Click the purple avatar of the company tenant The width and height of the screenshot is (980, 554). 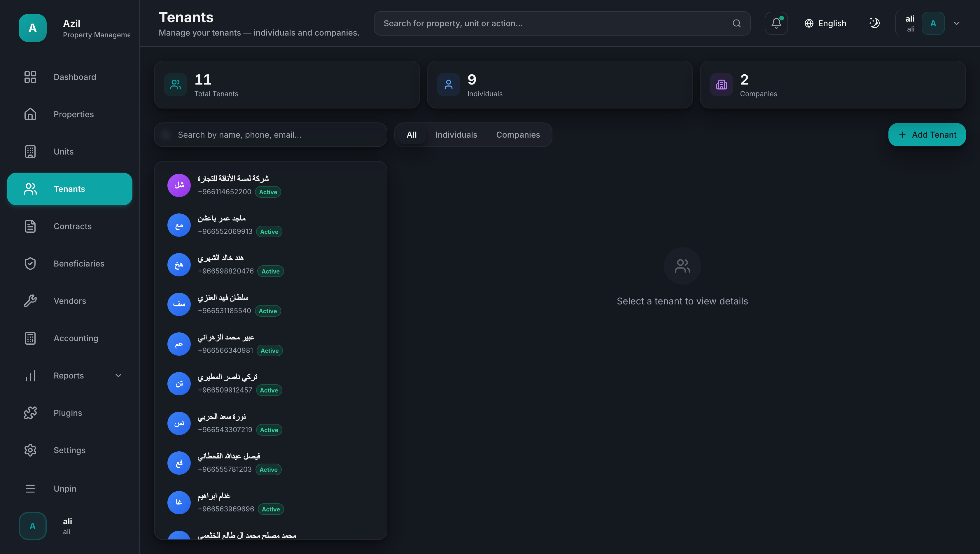(x=179, y=185)
